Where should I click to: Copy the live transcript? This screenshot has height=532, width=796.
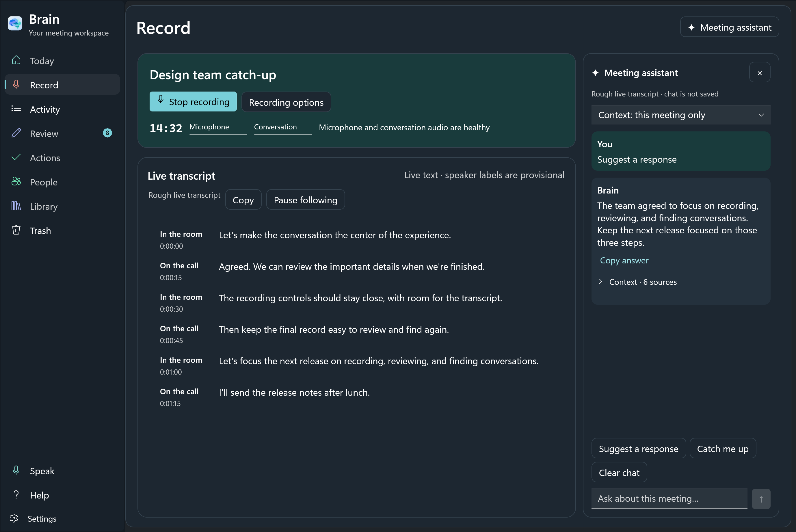click(243, 200)
